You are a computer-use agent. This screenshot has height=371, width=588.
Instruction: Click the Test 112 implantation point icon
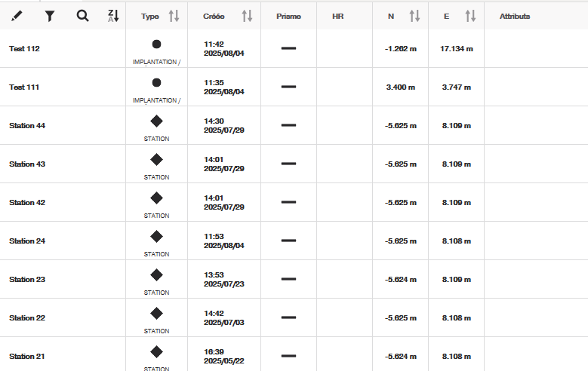156,44
